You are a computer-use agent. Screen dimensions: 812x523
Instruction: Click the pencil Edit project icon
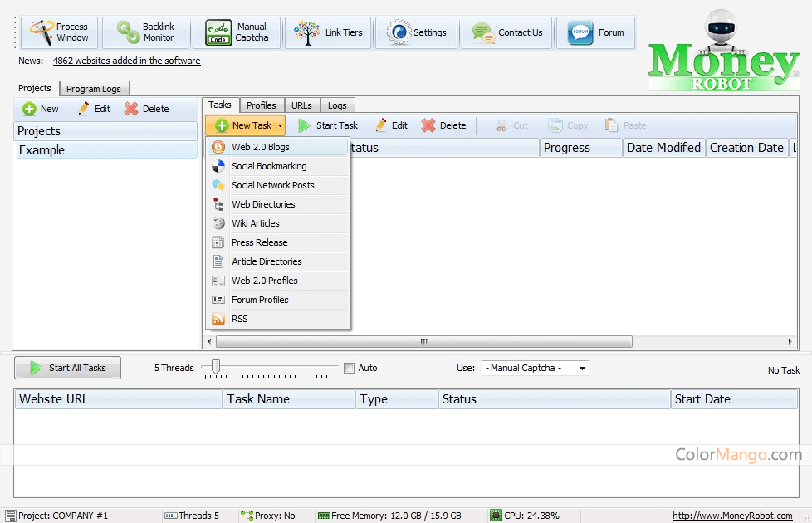[x=83, y=108]
